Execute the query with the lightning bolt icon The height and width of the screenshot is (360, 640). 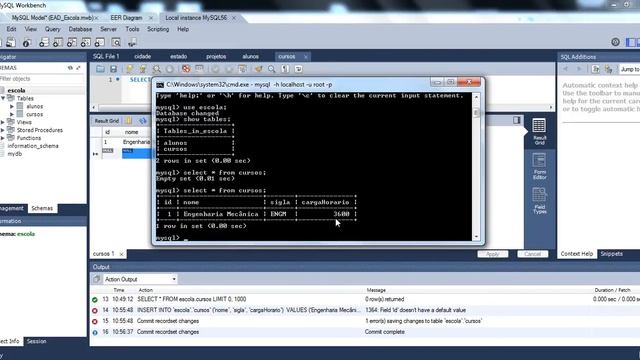point(129,69)
